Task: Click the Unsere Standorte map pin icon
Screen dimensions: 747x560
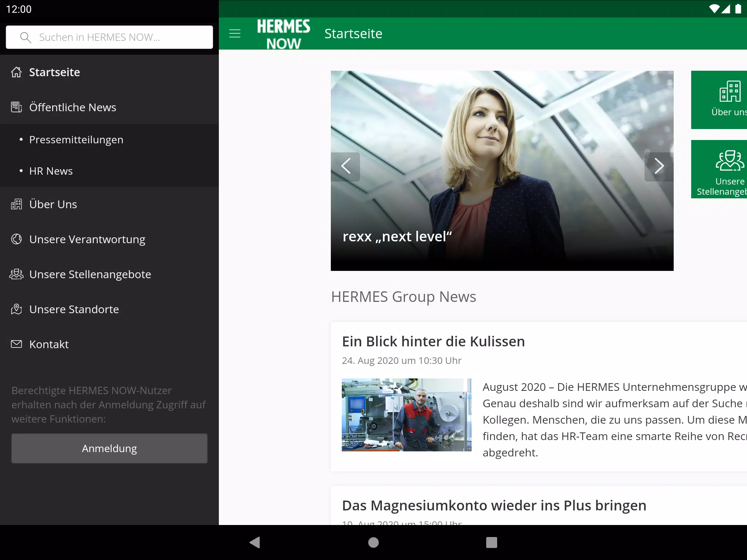Action: tap(16, 309)
